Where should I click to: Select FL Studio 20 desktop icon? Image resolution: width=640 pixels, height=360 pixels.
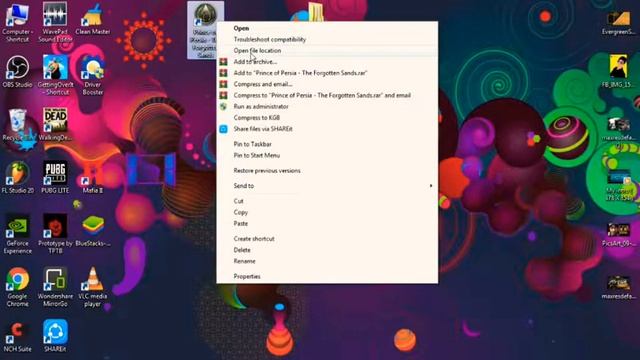(17, 178)
